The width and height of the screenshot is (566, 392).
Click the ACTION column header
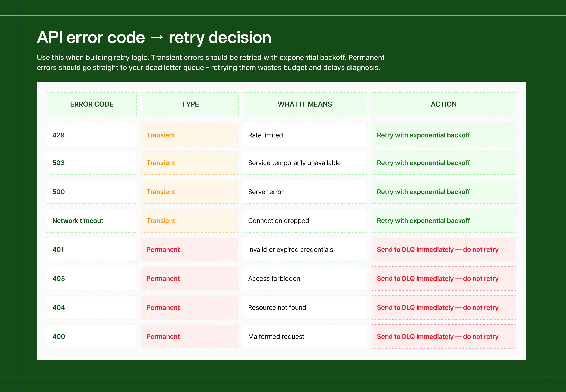pos(444,104)
